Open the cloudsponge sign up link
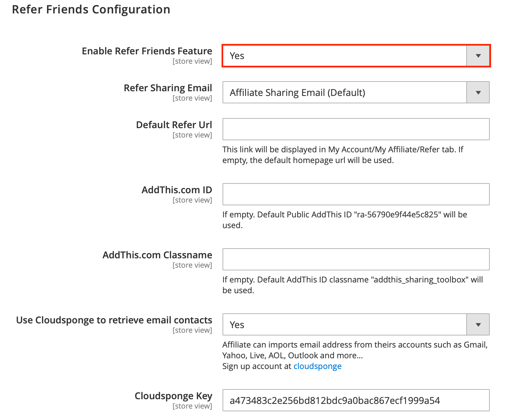The height and width of the screenshot is (420, 527). point(317,366)
